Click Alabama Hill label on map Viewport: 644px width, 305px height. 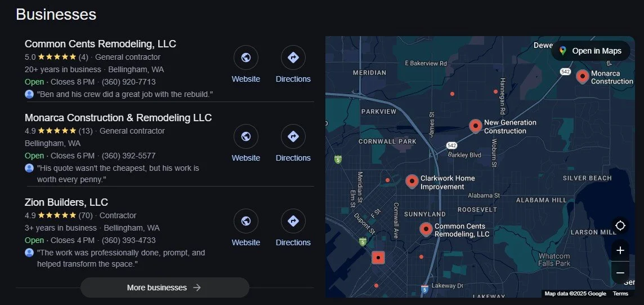[542, 200]
